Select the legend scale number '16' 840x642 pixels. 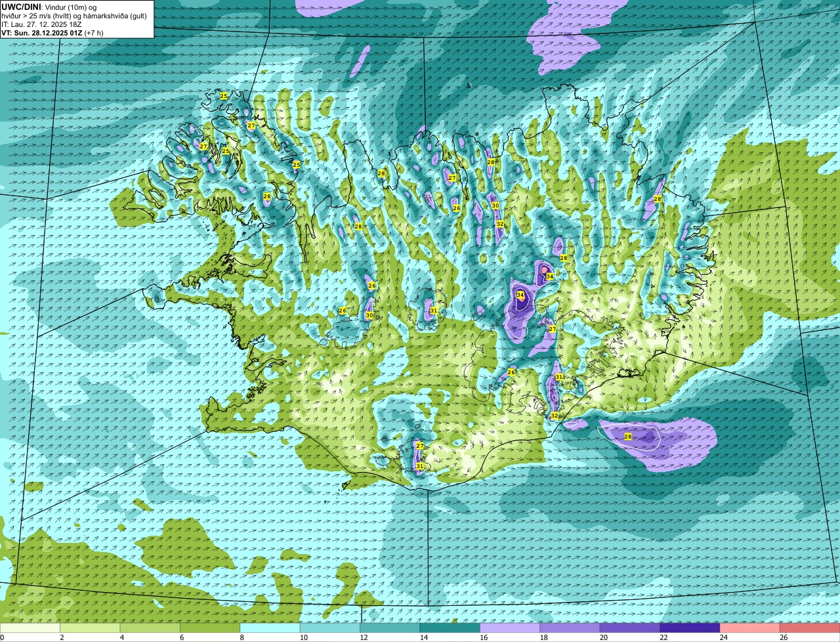click(x=483, y=637)
